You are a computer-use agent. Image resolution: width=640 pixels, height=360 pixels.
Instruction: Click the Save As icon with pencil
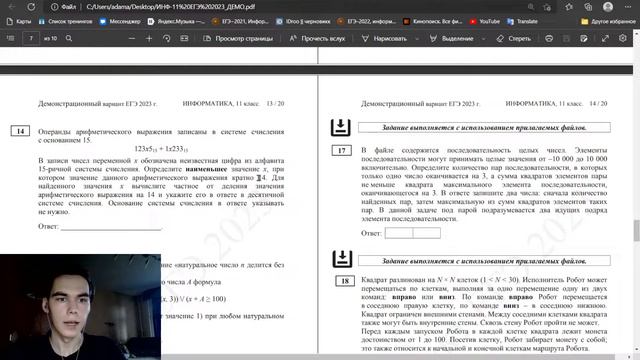tap(584, 38)
